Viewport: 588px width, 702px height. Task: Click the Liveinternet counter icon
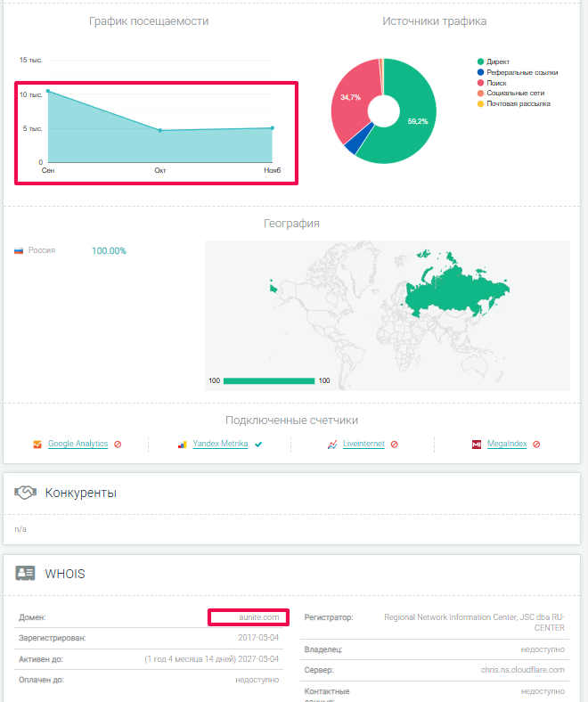click(331, 444)
